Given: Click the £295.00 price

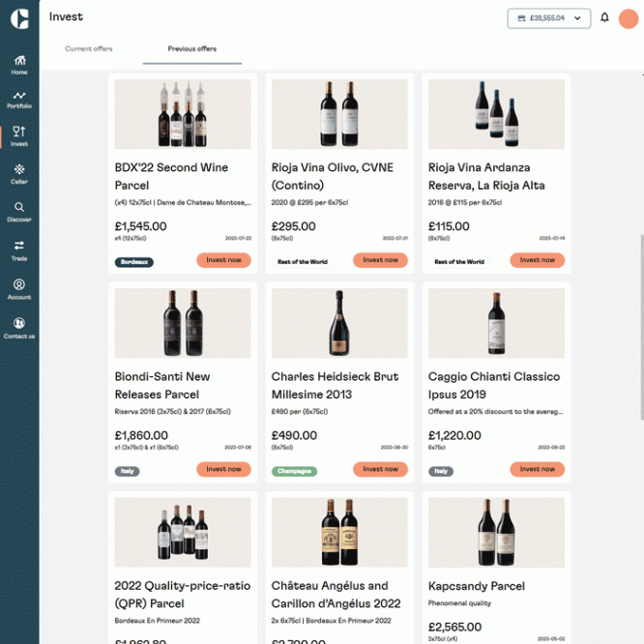Looking at the screenshot, I should 293,226.
